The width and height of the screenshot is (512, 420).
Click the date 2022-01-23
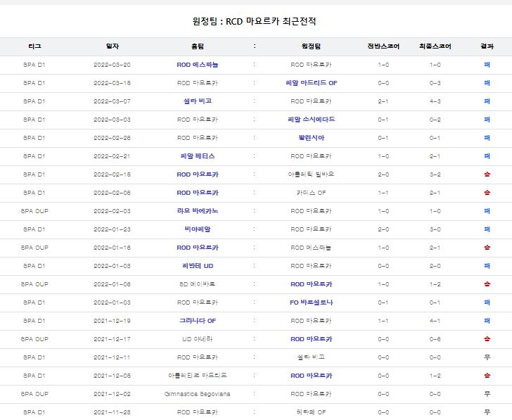coord(112,229)
